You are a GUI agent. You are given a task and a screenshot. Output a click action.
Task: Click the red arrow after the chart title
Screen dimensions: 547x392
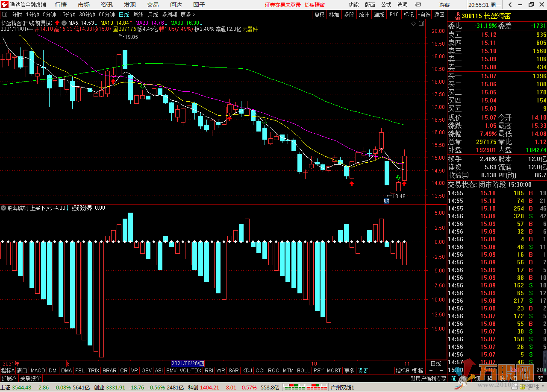click(x=57, y=23)
